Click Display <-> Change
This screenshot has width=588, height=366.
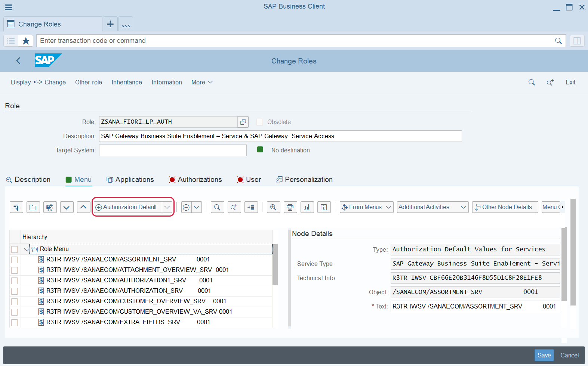[38, 82]
